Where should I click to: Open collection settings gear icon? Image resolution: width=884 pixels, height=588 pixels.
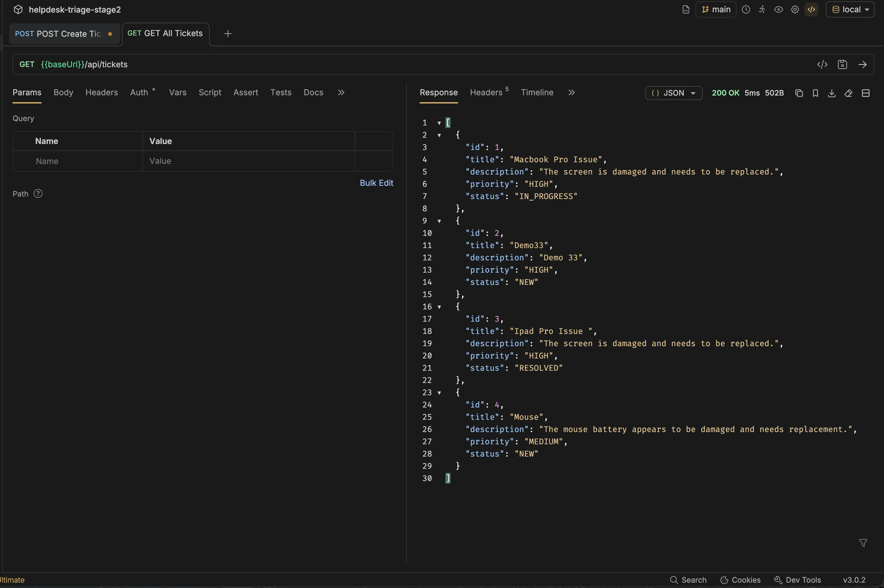[795, 9]
